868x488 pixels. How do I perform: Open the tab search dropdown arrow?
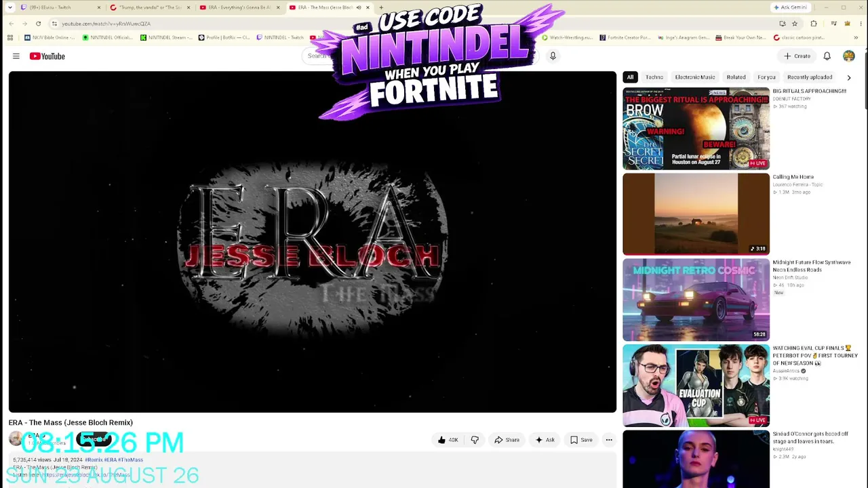click(9, 7)
